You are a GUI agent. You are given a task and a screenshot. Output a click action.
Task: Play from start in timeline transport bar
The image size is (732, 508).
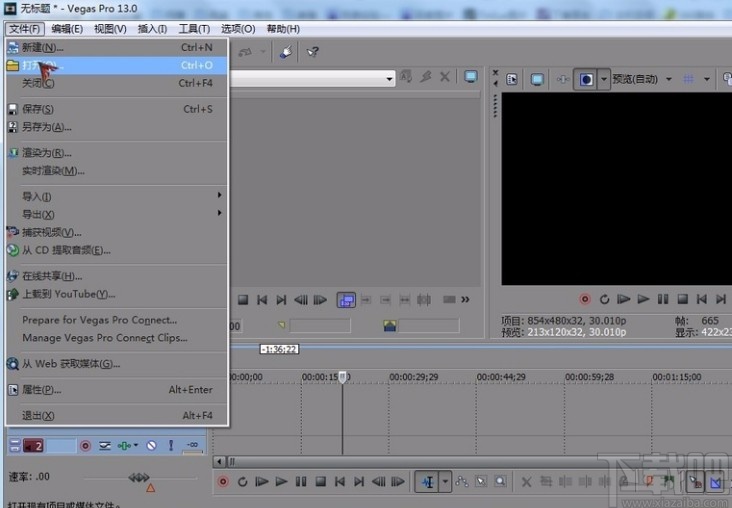[x=262, y=481]
